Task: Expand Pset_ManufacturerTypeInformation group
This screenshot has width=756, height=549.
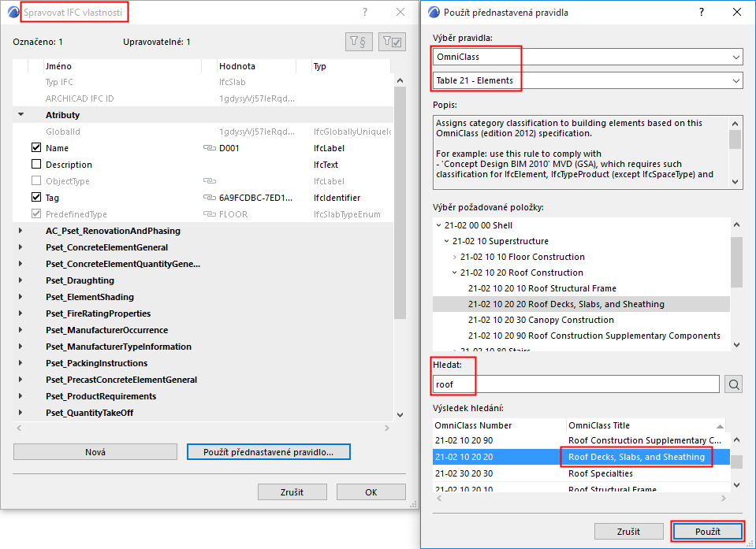Action: (20, 347)
